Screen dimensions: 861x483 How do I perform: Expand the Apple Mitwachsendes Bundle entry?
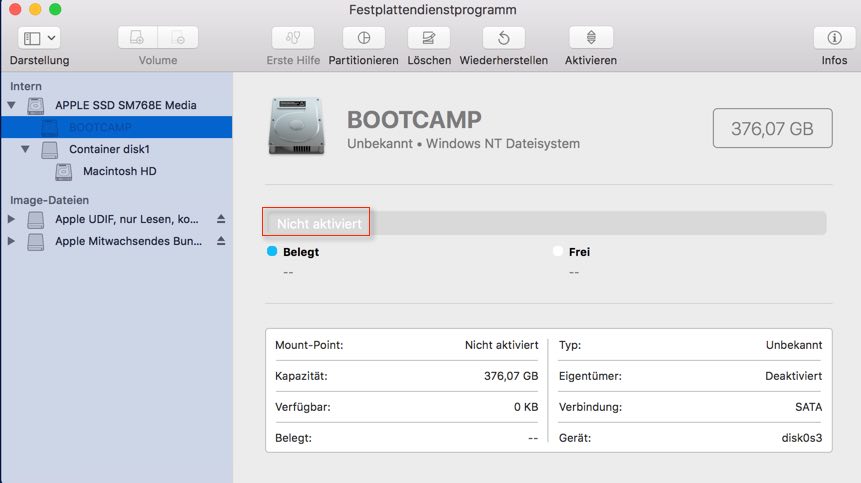point(12,242)
